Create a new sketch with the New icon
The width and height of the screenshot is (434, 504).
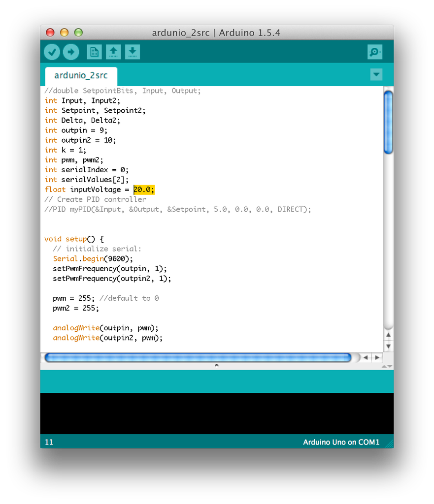pyautogui.click(x=94, y=52)
